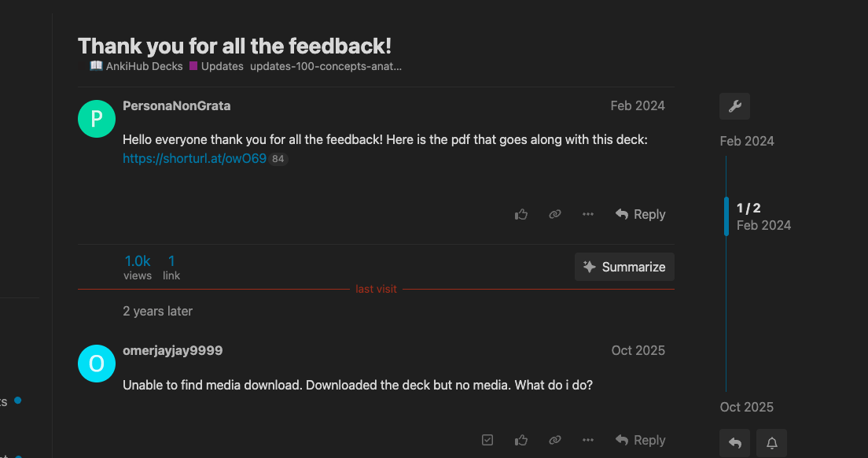Open topic admin wrench menu
The height and width of the screenshot is (458, 868).
734,106
